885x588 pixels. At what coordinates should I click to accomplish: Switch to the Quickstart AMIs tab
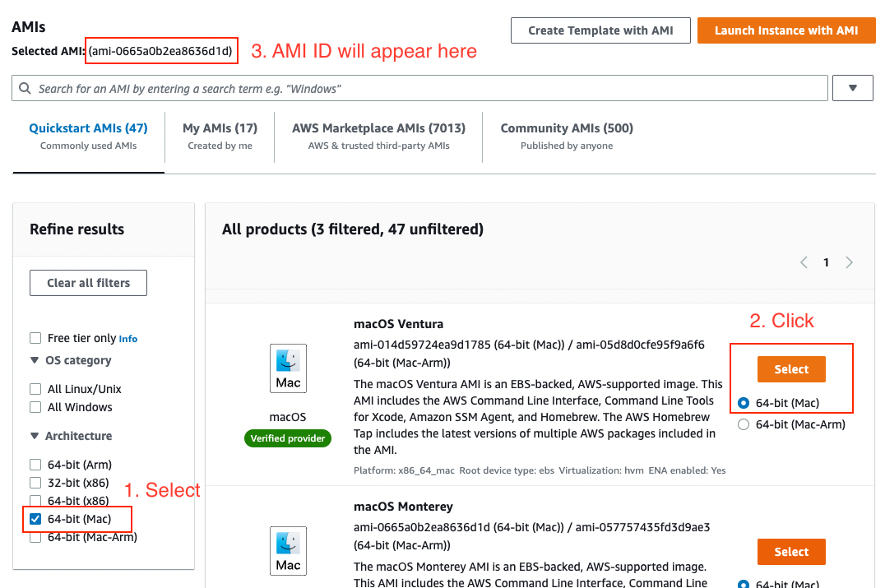pos(88,136)
